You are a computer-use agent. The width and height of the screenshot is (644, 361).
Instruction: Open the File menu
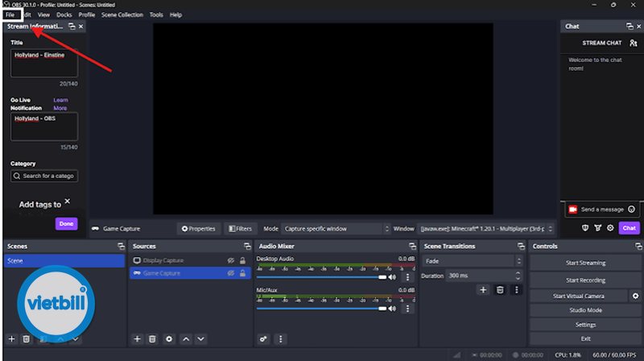10,15
